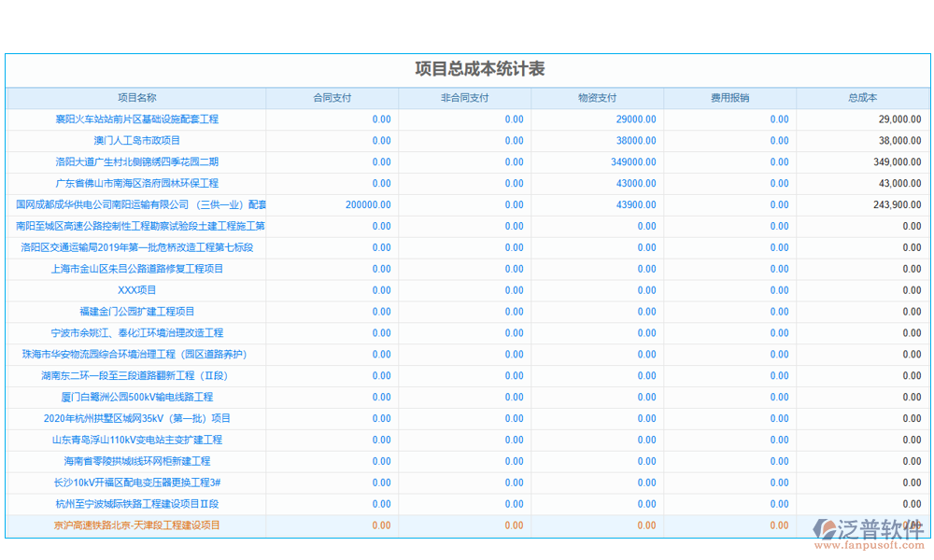The image size is (934, 560).
Task: Open 京沪高速铁路北京-天津段工程建设项目 link
Action: point(136,525)
